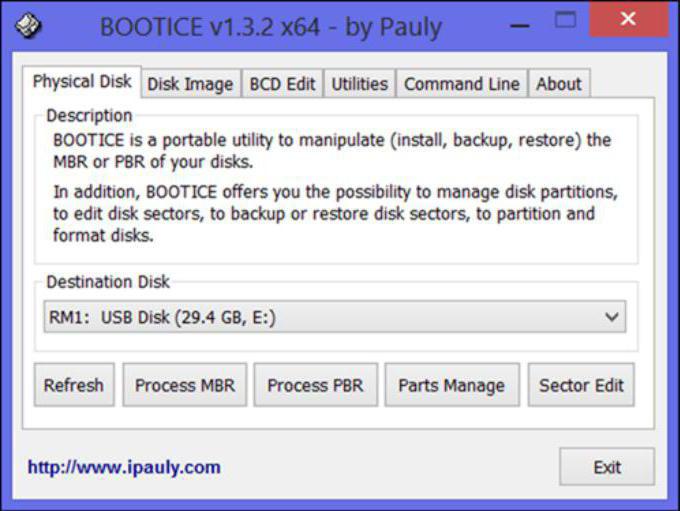This screenshot has width=680, height=511.
Task: Click the BOOTICE app icon in title bar
Action: (28, 25)
